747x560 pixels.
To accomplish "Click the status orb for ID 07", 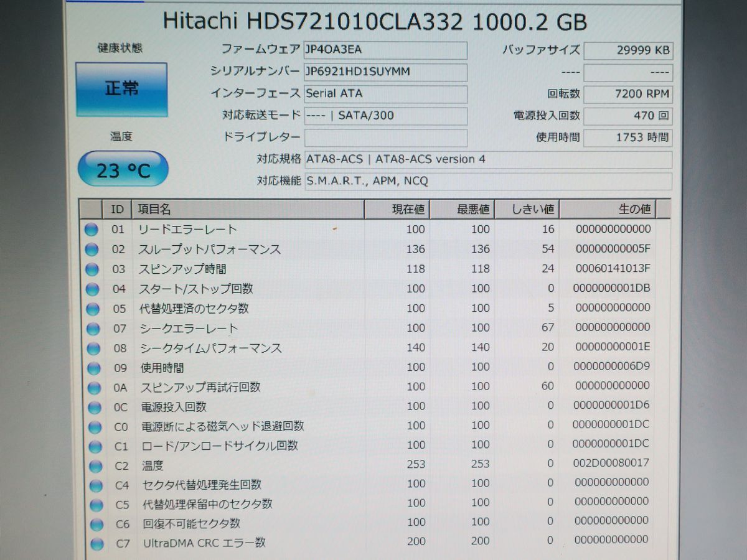I will point(93,329).
